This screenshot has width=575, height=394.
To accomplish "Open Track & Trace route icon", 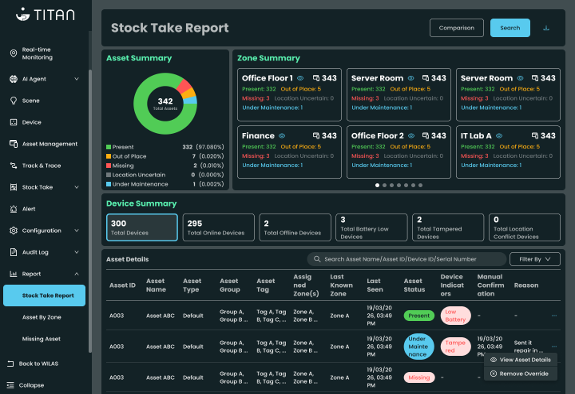I will [13, 165].
